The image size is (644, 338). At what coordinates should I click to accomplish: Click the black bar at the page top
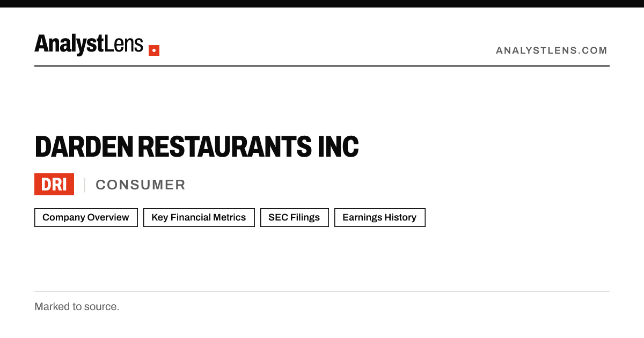pyautogui.click(x=322, y=4)
